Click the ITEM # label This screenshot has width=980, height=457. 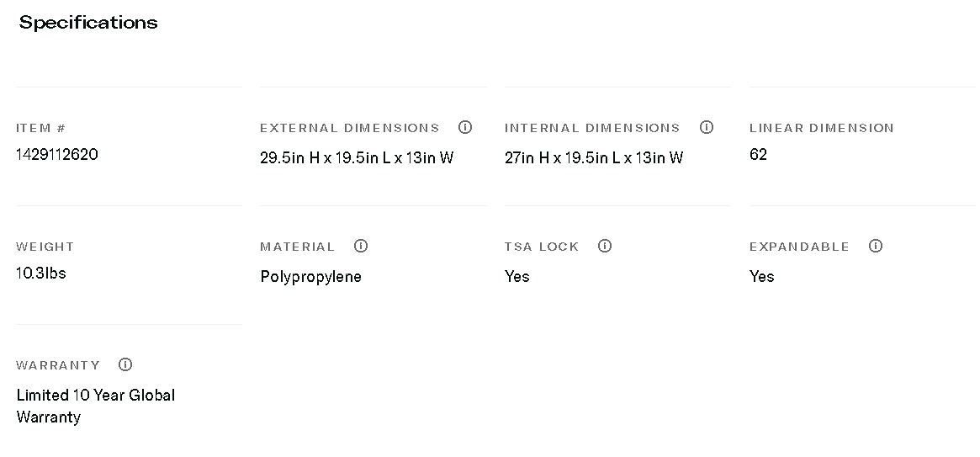point(40,128)
